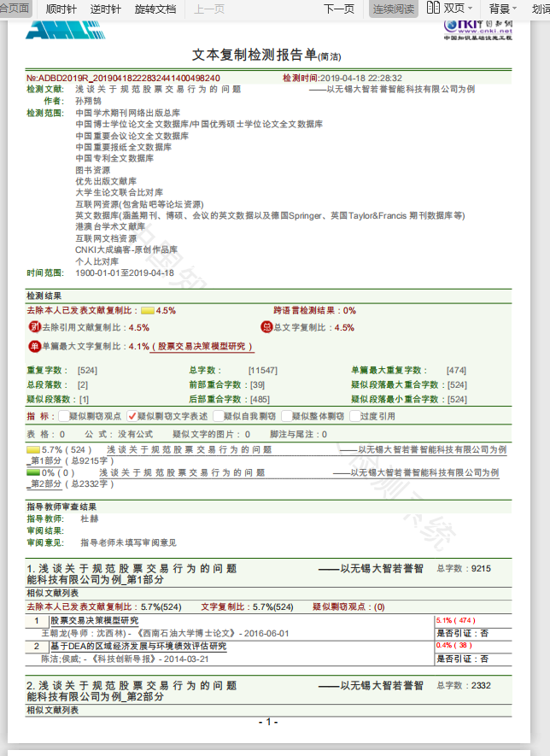The width and height of the screenshot is (550, 756).
Task: Click the report number ADBD2019R text
Action: (123, 78)
